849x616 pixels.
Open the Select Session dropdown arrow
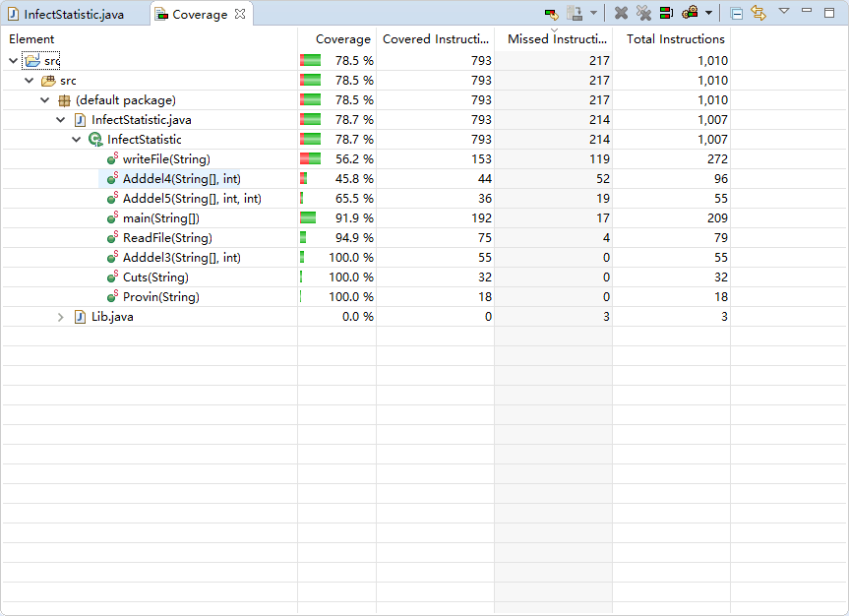pos(708,14)
